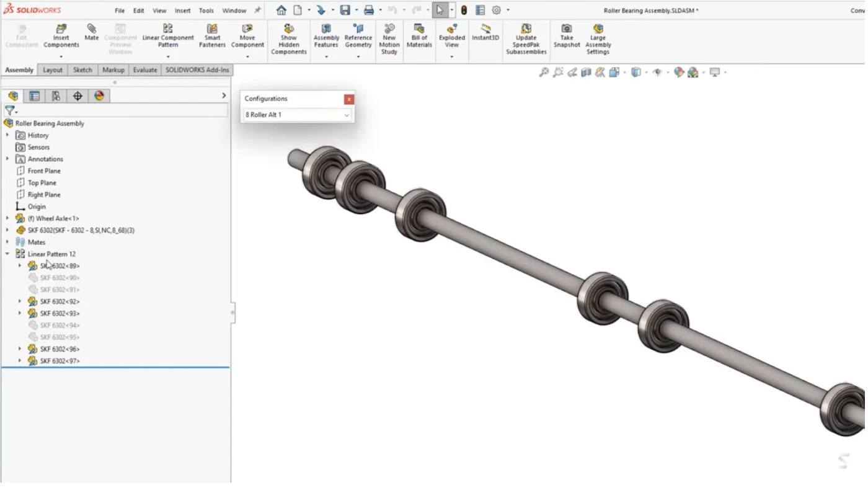Open the Insert menu

(x=182, y=10)
